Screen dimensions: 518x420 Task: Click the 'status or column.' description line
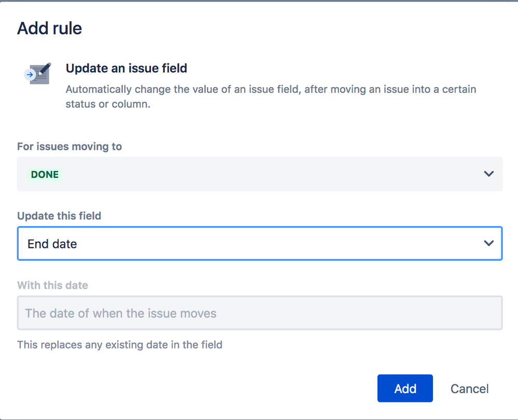coord(108,104)
